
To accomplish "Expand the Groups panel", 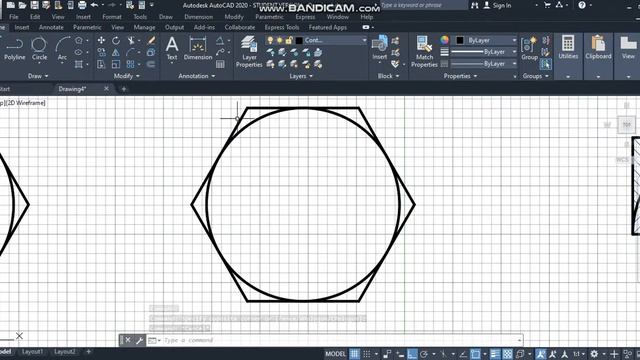I will [536, 76].
